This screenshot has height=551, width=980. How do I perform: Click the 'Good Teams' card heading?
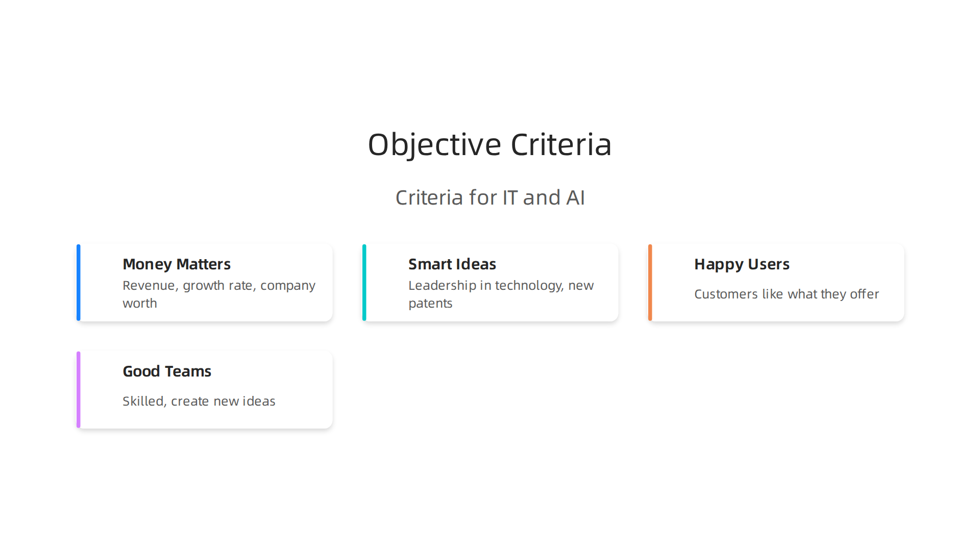click(167, 371)
